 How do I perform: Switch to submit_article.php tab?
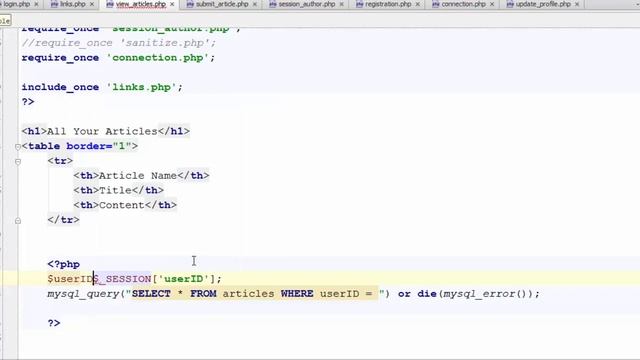pyautogui.click(x=222, y=4)
